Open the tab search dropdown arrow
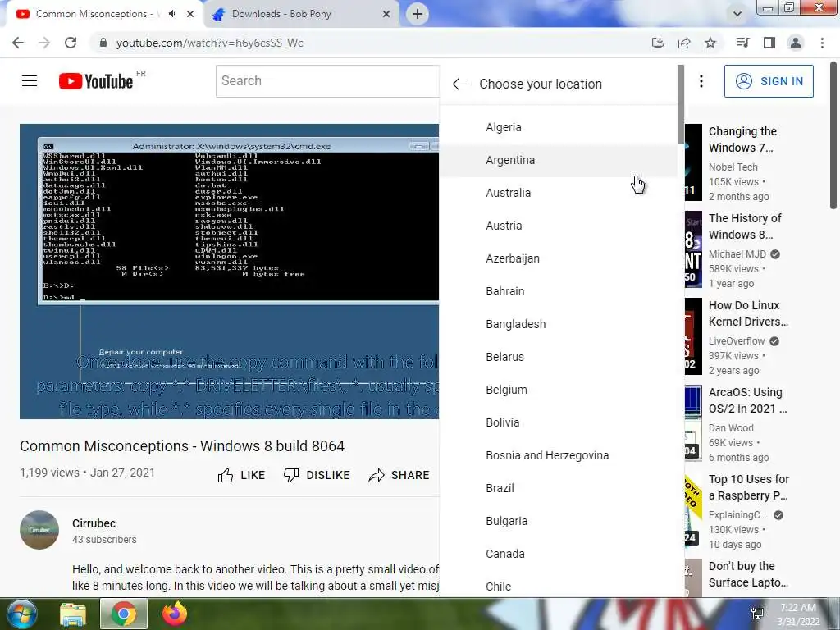Image resolution: width=840 pixels, height=630 pixels. 737,14
